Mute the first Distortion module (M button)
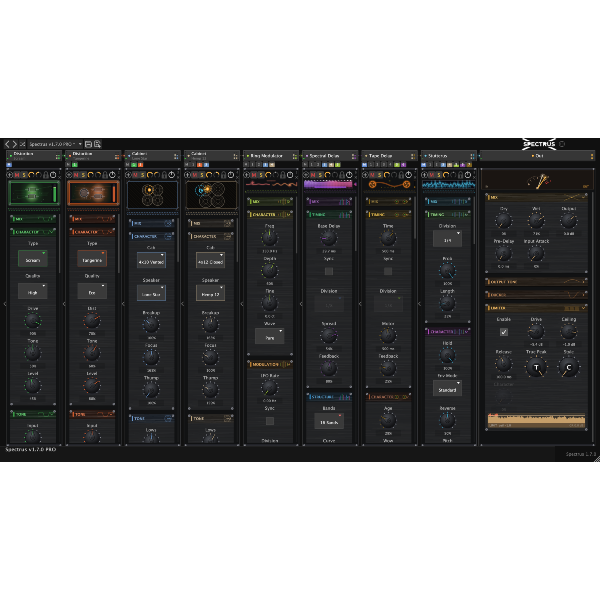Viewport: 600px width, 600px height. click(17, 175)
